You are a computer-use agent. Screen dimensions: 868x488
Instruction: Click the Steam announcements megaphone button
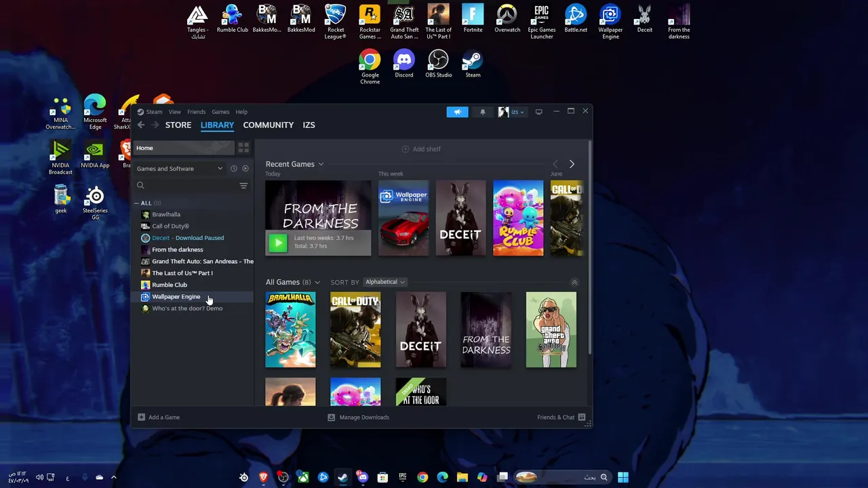coord(457,112)
